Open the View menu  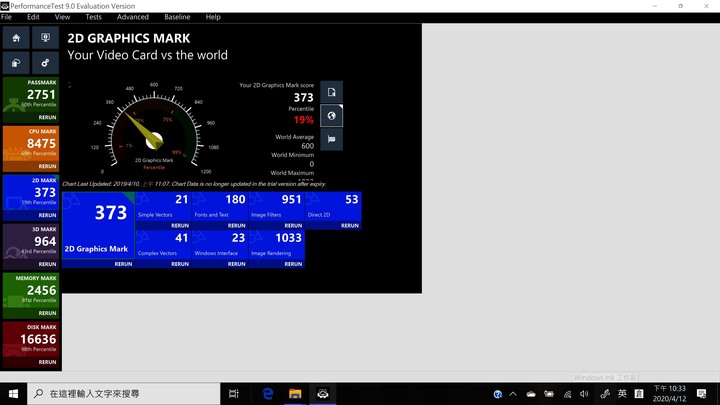pyautogui.click(x=62, y=17)
